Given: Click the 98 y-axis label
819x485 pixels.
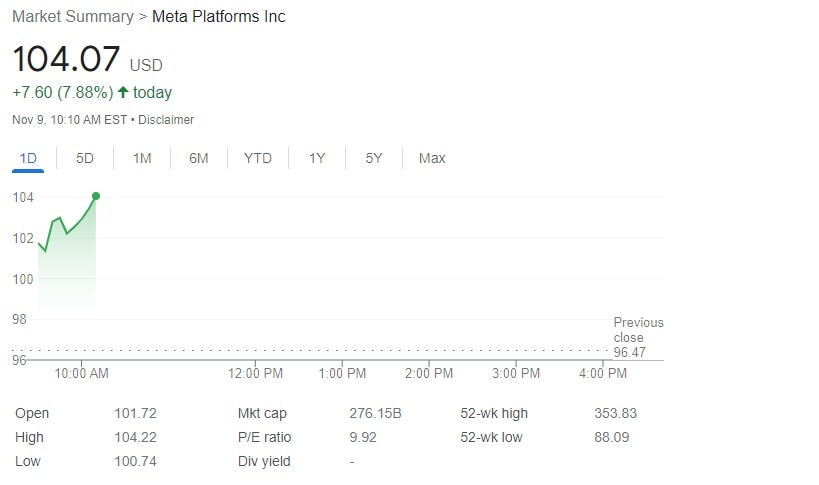Looking at the screenshot, I should tap(19, 320).
